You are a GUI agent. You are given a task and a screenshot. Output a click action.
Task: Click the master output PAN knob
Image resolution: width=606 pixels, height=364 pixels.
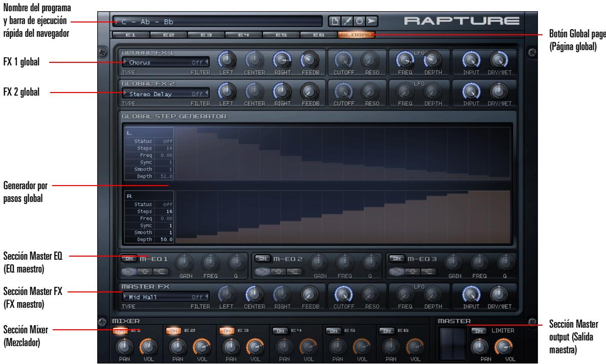(x=479, y=347)
